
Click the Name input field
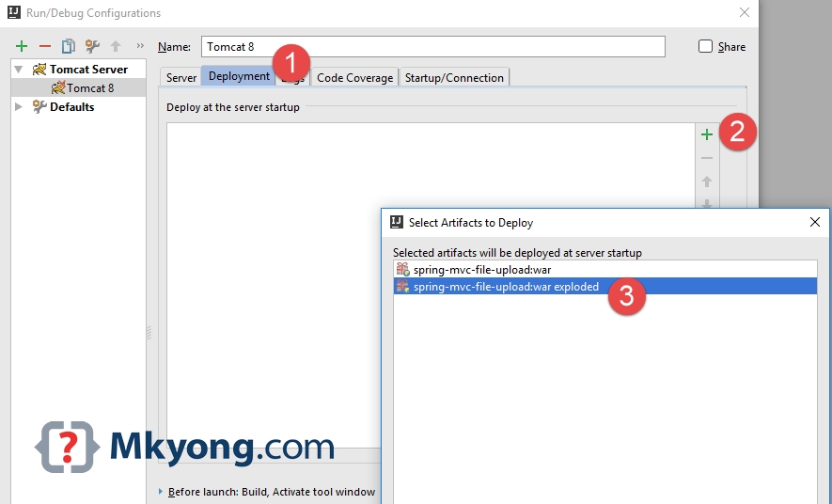[432, 47]
